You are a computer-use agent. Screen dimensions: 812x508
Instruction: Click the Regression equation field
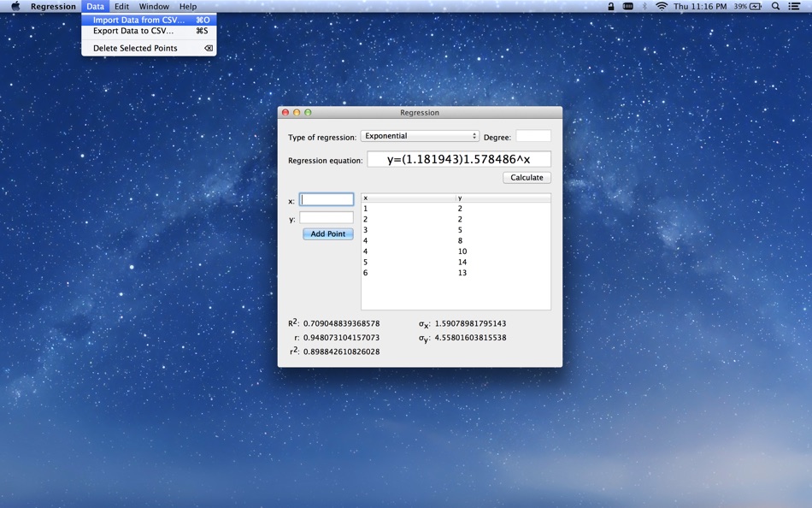click(x=459, y=159)
